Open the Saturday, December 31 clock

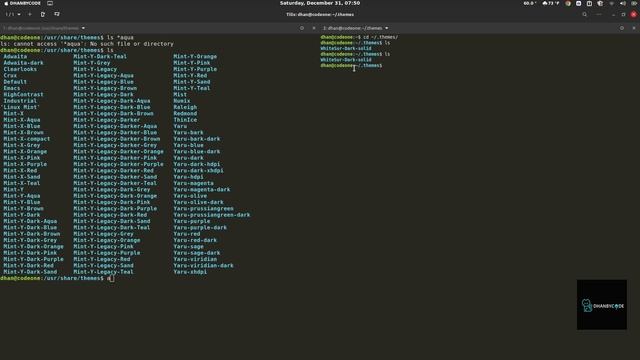tap(320, 3)
